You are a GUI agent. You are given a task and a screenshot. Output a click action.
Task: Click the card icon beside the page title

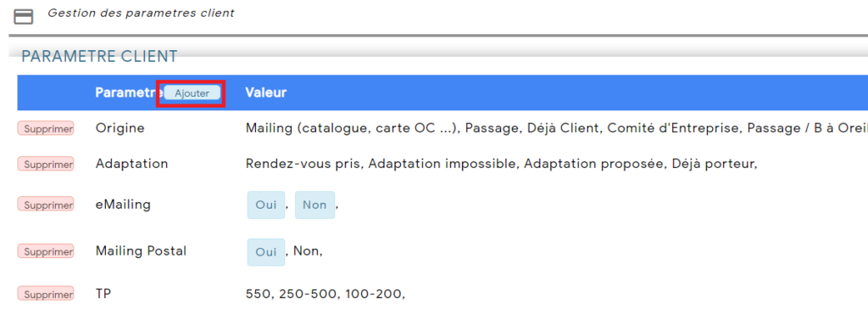click(x=23, y=17)
